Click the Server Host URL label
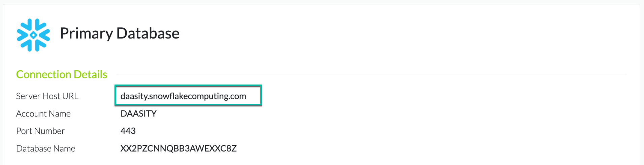 (47, 96)
